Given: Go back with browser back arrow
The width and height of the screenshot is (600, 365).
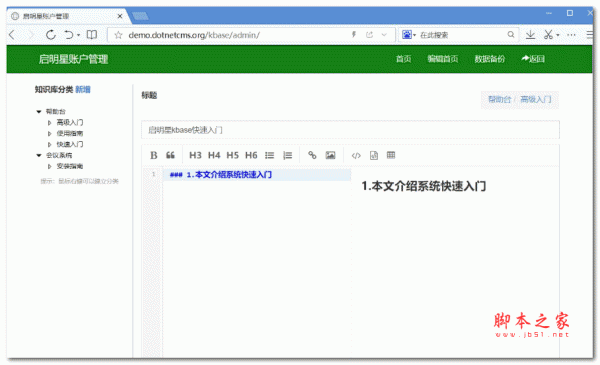Looking at the screenshot, I should 12,35.
